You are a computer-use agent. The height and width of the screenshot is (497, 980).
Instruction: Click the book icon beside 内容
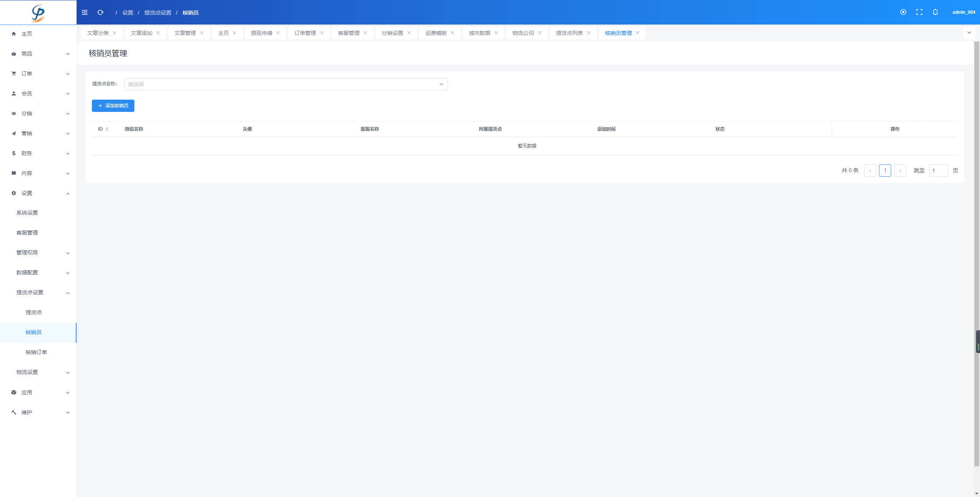point(14,173)
